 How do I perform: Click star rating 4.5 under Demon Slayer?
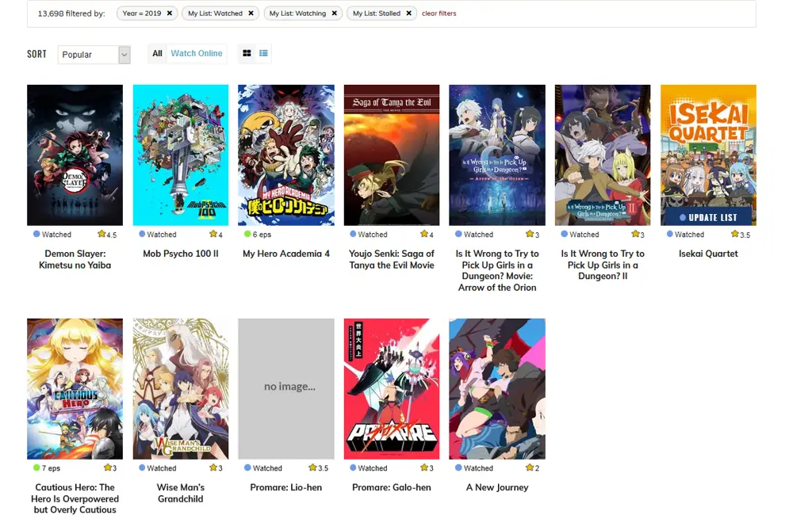107,235
